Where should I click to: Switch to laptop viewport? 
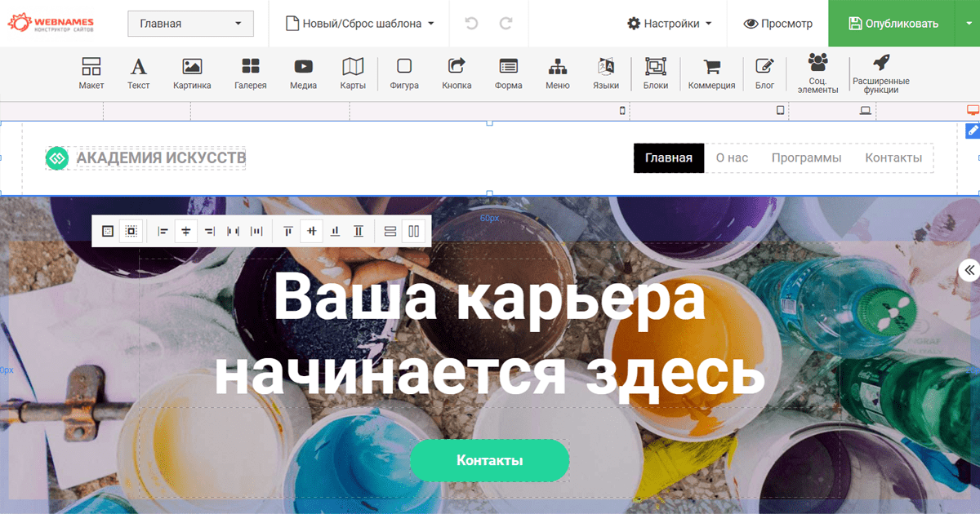point(866,111)
